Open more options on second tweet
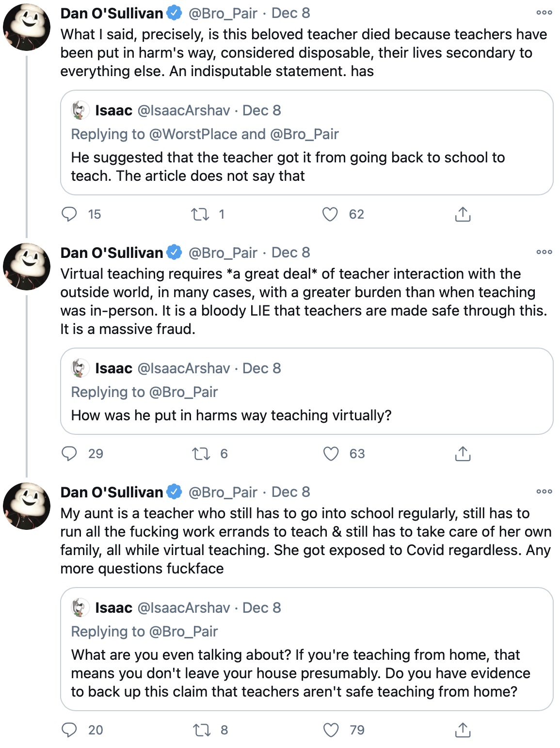Viewport: 560px width, 748px height. [544, 252]
